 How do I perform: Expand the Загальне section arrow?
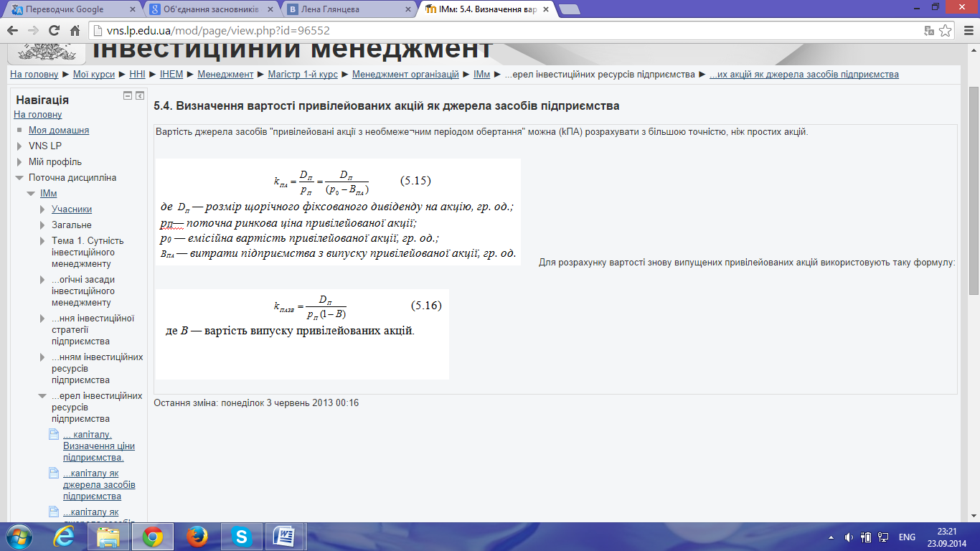pyautogui.click(x=42, y=225)
